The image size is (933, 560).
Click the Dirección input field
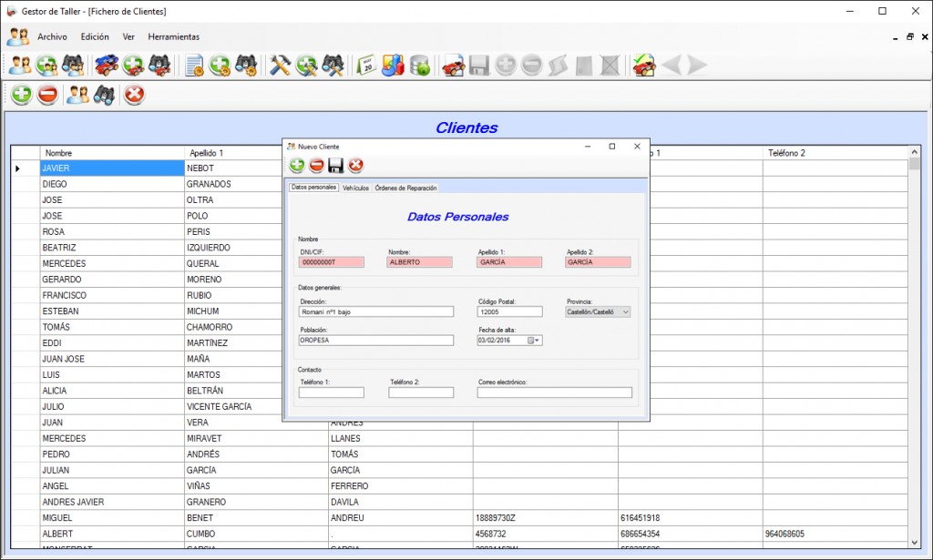tap(376, 312)
